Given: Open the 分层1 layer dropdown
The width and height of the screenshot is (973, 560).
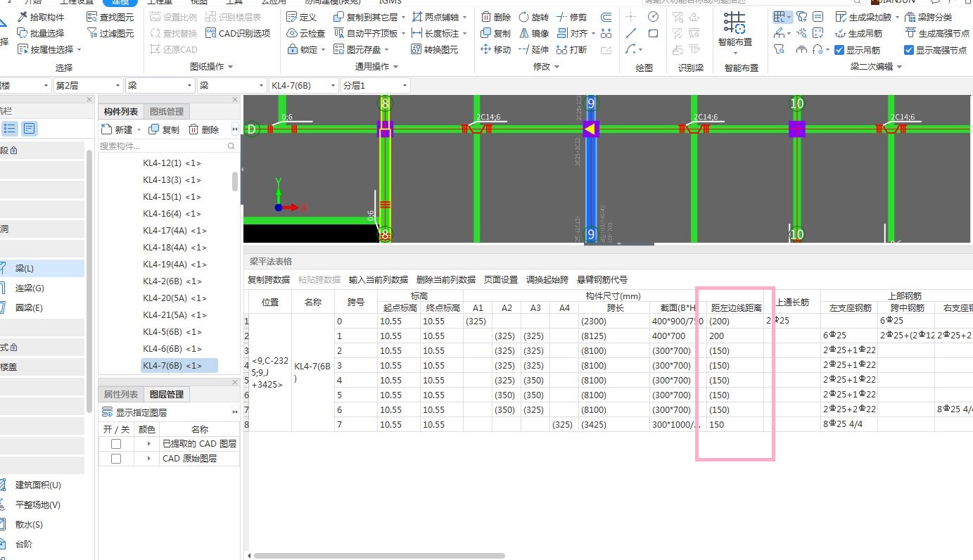Looking at the screenshot, I should tap(375, 85).
